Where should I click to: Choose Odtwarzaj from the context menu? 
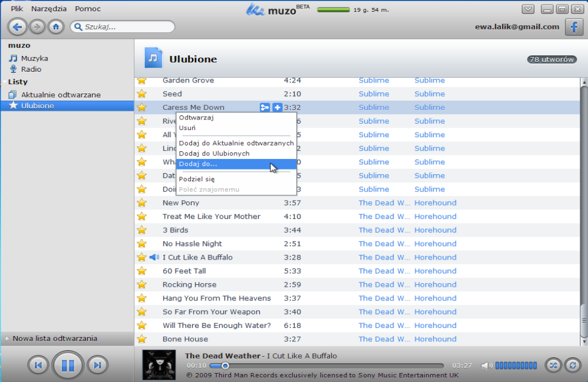[236, 118]
